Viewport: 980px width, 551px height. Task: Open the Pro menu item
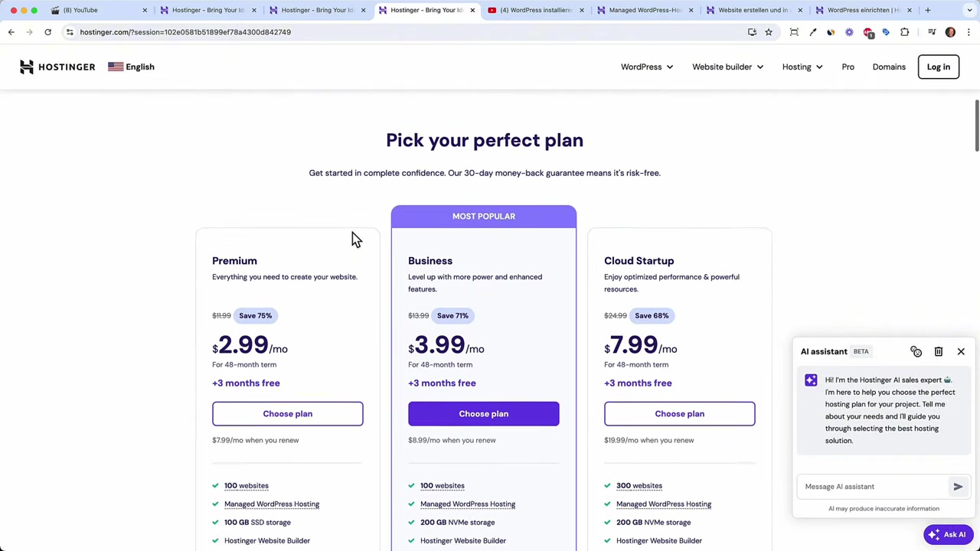pos(848,67)
